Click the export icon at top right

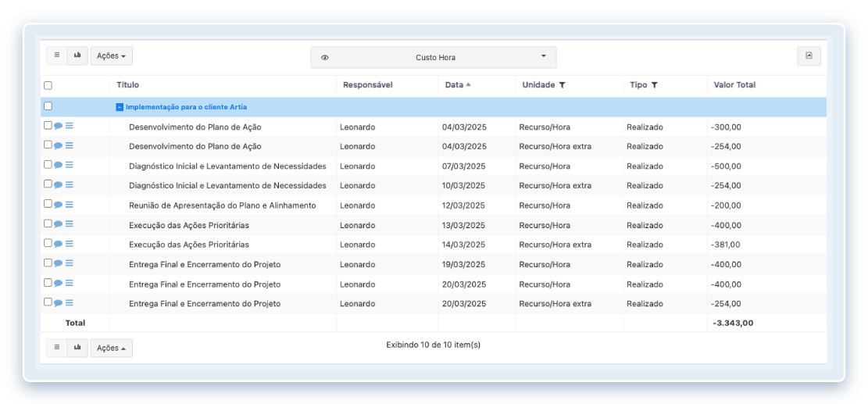[809, 55]
